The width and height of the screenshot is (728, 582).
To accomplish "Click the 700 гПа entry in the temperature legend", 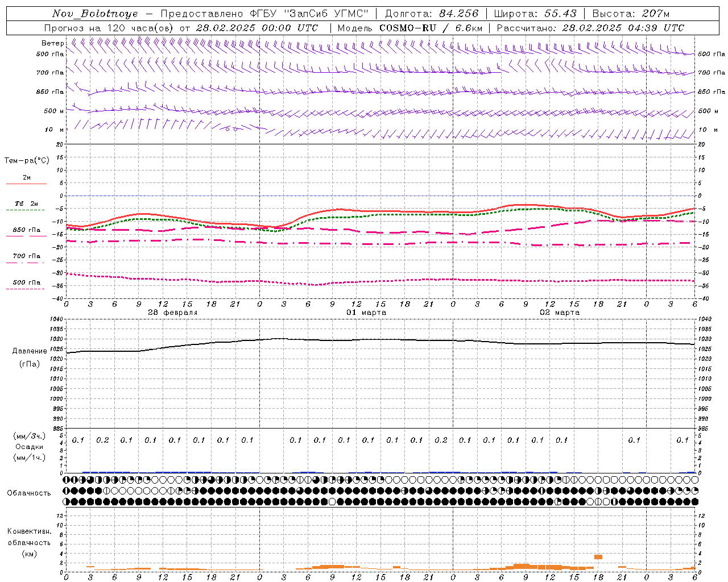I will coord(27,256).
